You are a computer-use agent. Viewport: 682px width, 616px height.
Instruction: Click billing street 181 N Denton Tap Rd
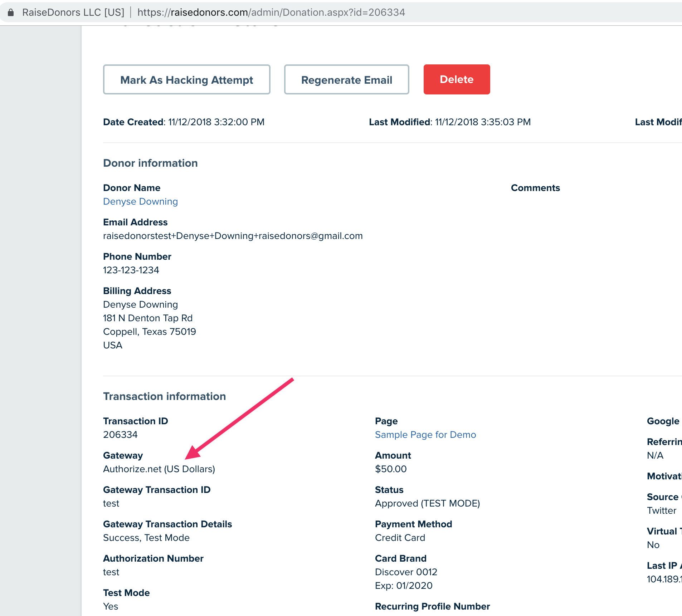tap(148, 318)
